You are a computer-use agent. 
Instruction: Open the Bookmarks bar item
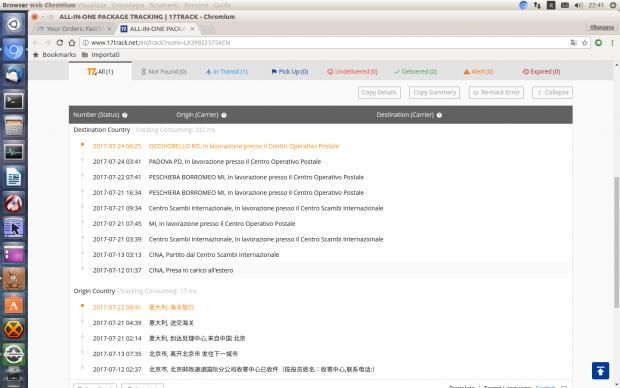[x=55, y=55]
